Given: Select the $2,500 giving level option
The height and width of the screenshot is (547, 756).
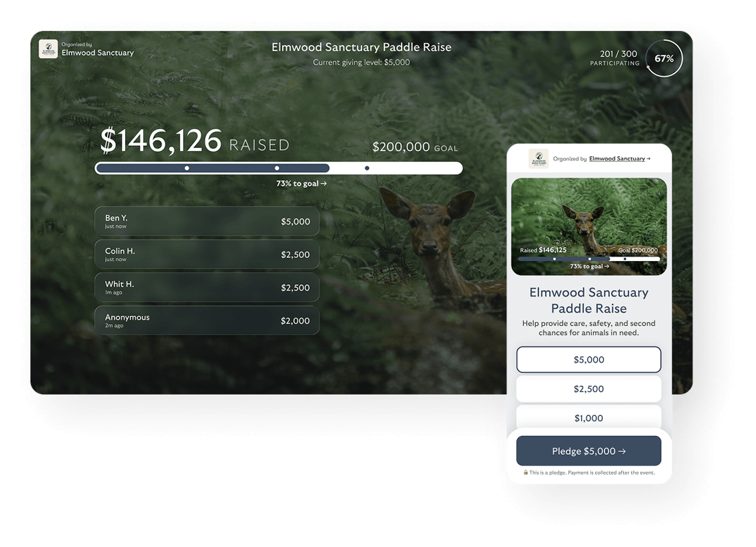Looking at the screenshot, I should coord(588,389).
